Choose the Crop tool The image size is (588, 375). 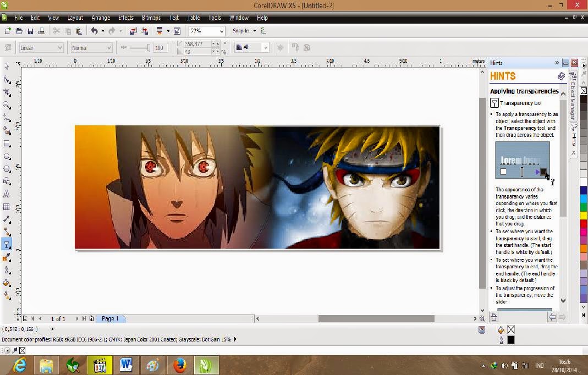7,92
